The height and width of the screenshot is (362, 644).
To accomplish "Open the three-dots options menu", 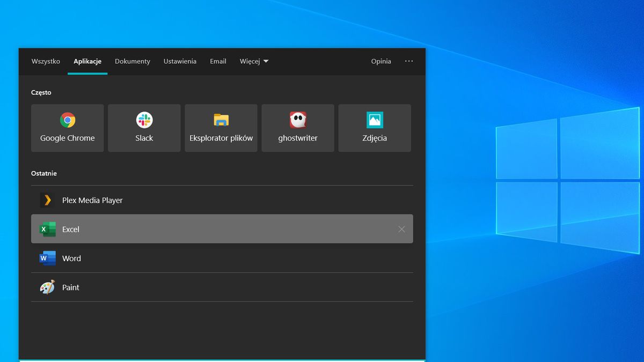I will tap(409, 61).
